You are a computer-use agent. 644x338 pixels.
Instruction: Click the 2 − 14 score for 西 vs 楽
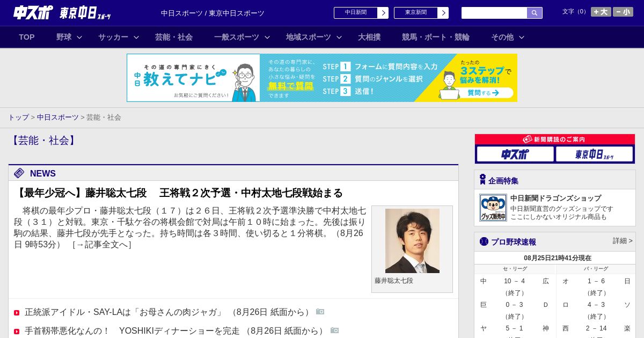click(x=596, y=328)
